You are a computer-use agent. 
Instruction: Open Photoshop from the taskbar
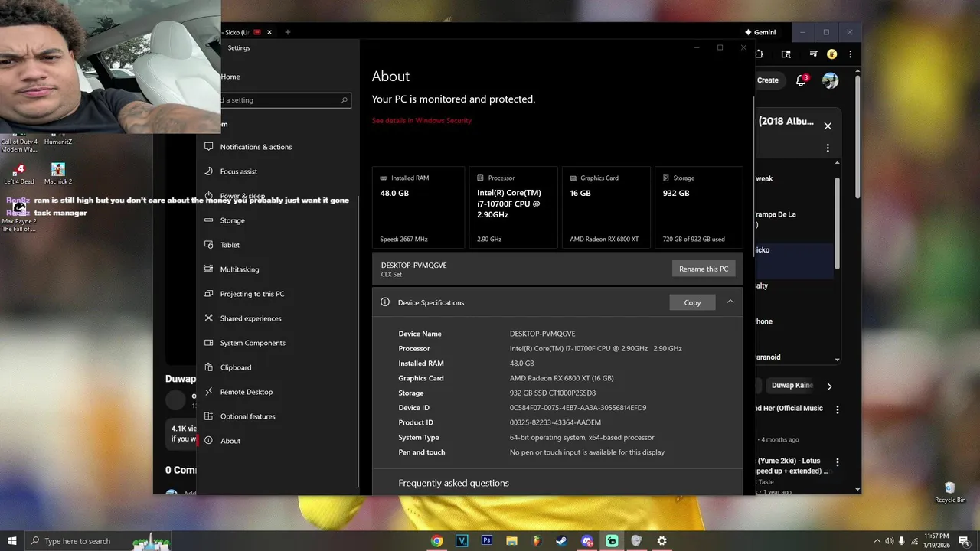(x=486, y=541)
